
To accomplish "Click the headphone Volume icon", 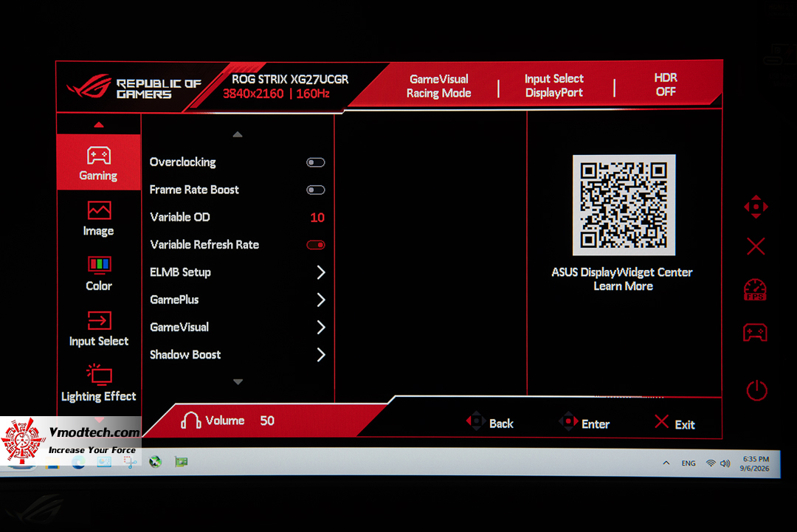I will 190,421.
